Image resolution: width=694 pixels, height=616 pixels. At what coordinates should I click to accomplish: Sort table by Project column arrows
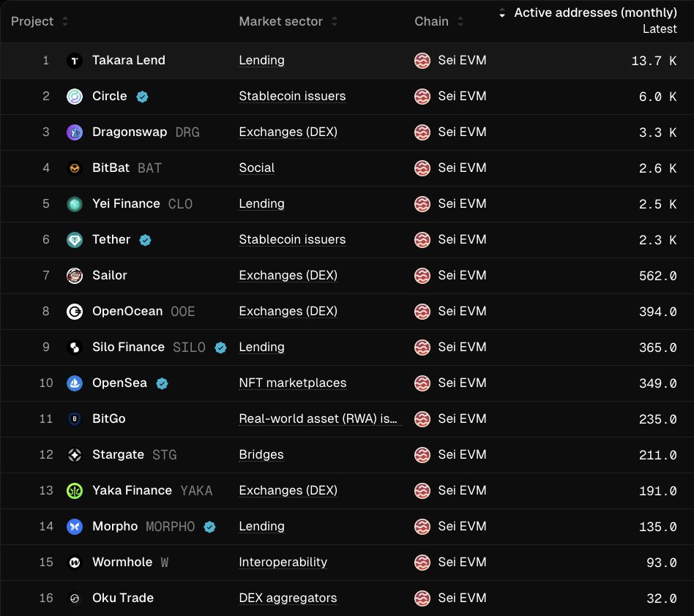tap(65, 21)
